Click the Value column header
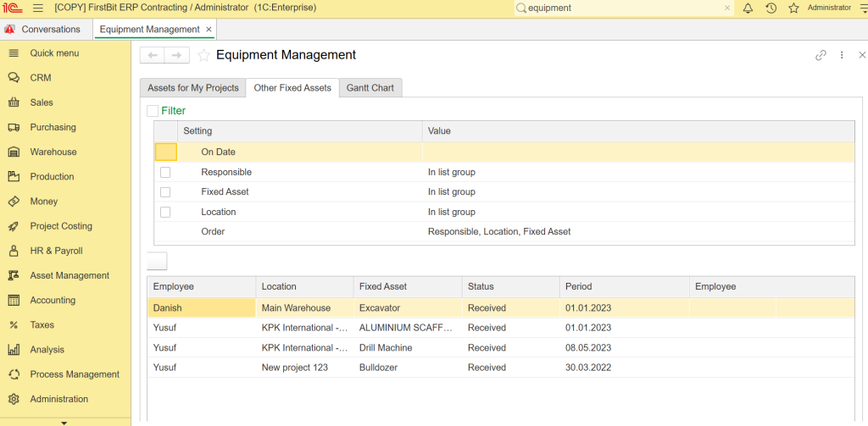 click(x=638, y=131)
